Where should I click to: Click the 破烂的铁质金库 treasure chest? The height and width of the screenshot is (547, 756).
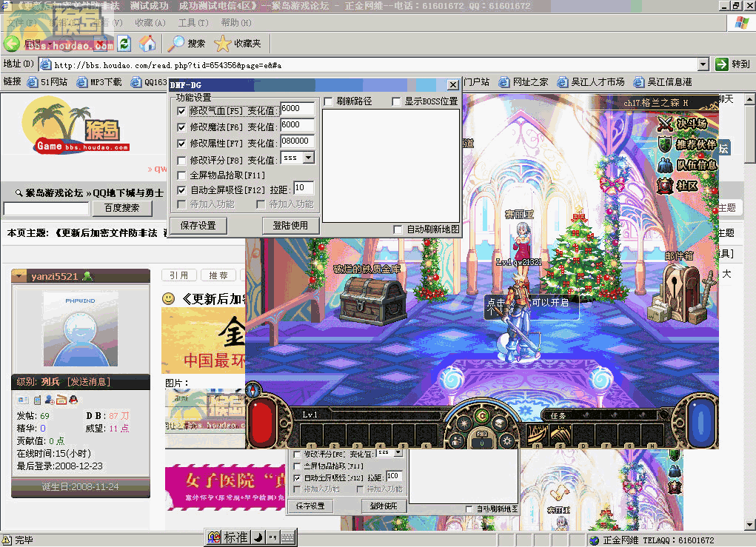(373, 301)
